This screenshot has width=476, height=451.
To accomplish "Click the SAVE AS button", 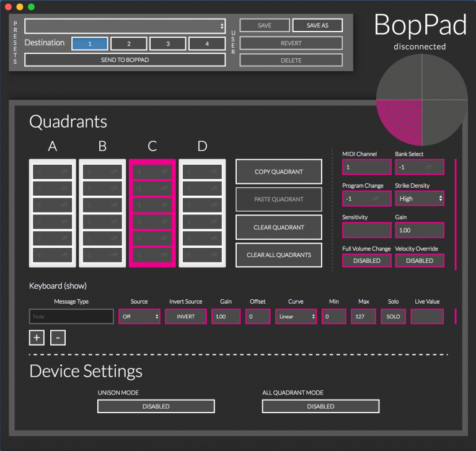I will 317,25.
